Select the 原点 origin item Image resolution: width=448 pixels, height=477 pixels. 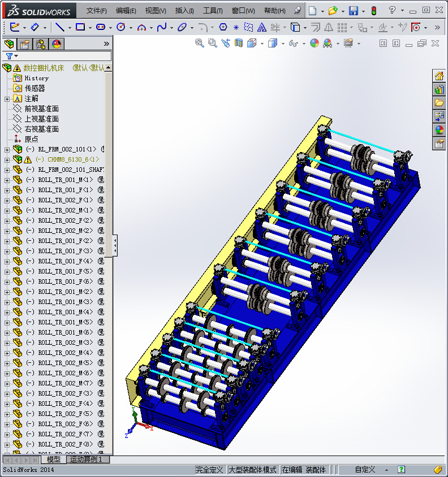point(31,140)
